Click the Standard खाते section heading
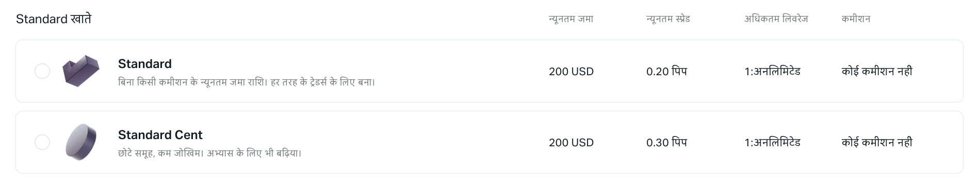The width and height of the screenshot is (980, 188). pos(54,19)
